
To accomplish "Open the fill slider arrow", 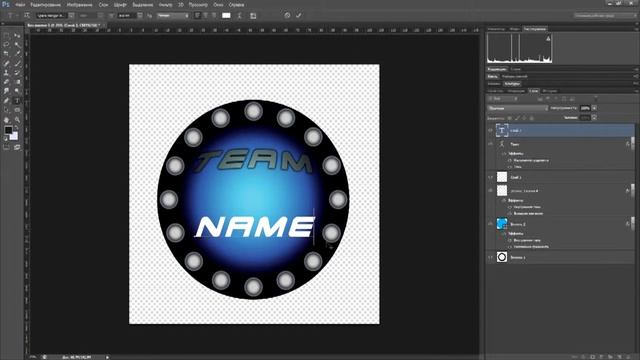I will coord(594,118).
